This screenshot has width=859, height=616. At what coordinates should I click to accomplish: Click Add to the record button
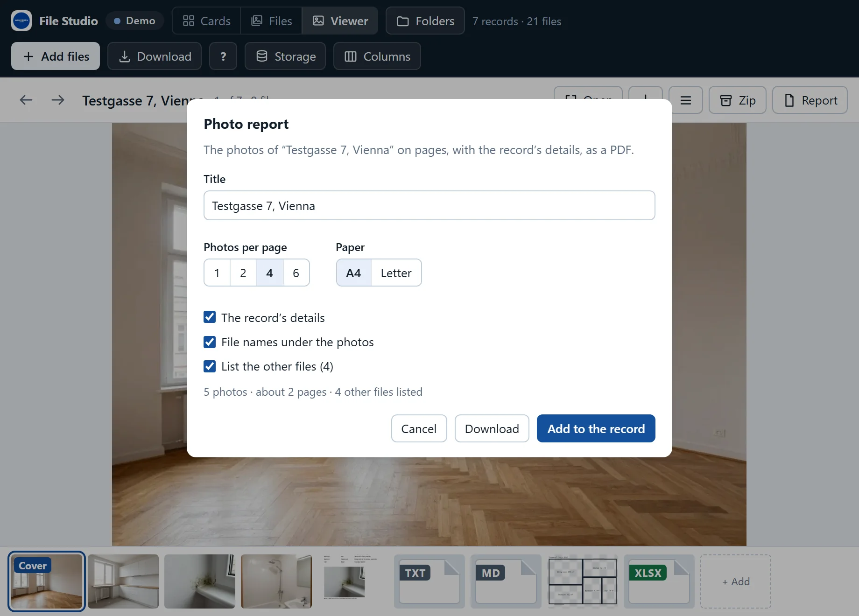point(596,428)
